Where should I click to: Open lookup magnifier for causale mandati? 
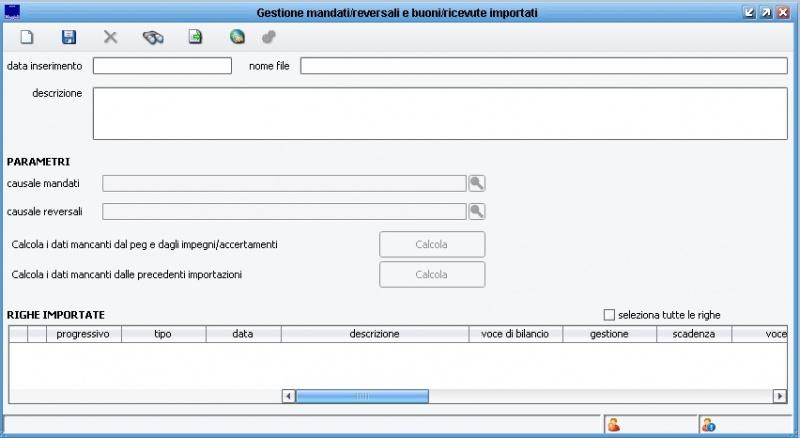477,183
